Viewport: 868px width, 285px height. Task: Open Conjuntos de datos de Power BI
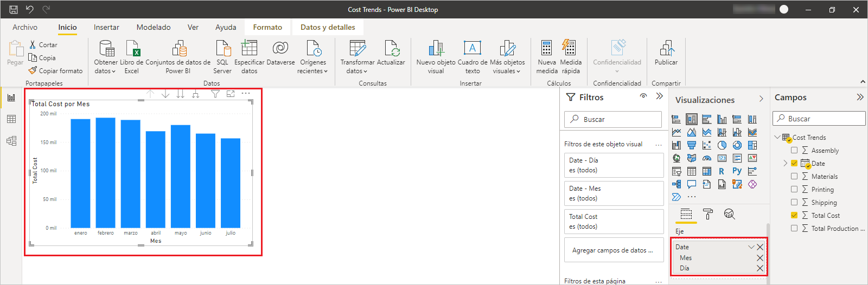pyautogui.click(x=178, y=57)
